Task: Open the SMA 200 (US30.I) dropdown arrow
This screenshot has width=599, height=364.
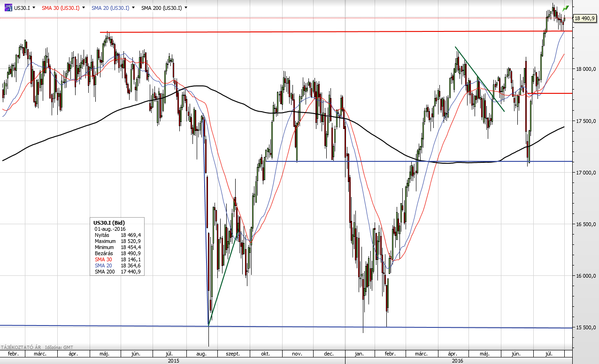Action: click(186, 8)
